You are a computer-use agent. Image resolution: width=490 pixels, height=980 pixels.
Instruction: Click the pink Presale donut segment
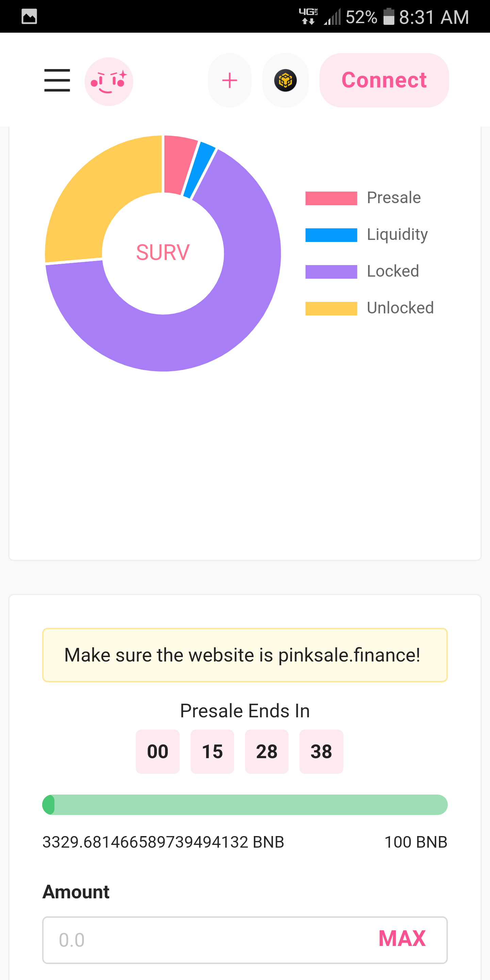coord(178,164)
